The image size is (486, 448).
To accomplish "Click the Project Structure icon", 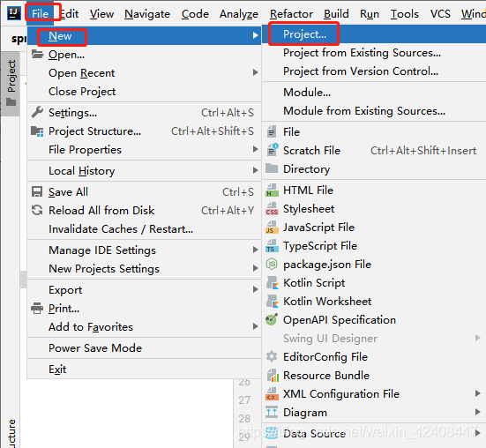I will click(x=37, y=131).
